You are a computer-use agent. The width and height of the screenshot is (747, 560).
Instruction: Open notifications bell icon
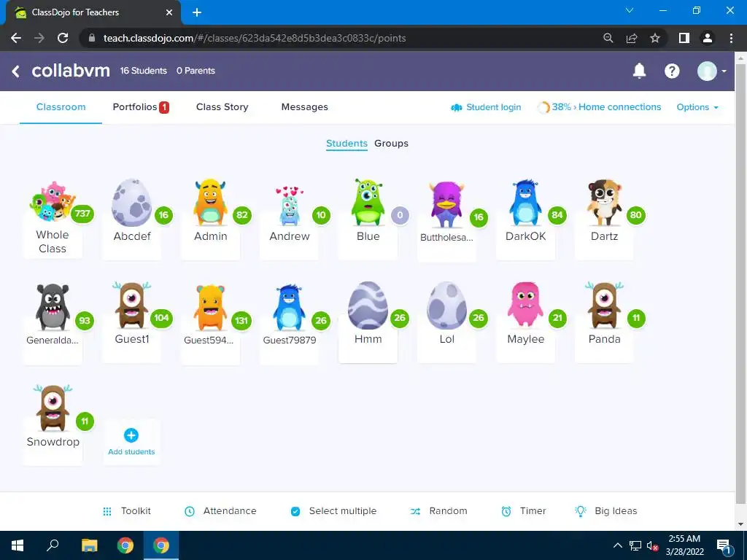coord(639,71)
